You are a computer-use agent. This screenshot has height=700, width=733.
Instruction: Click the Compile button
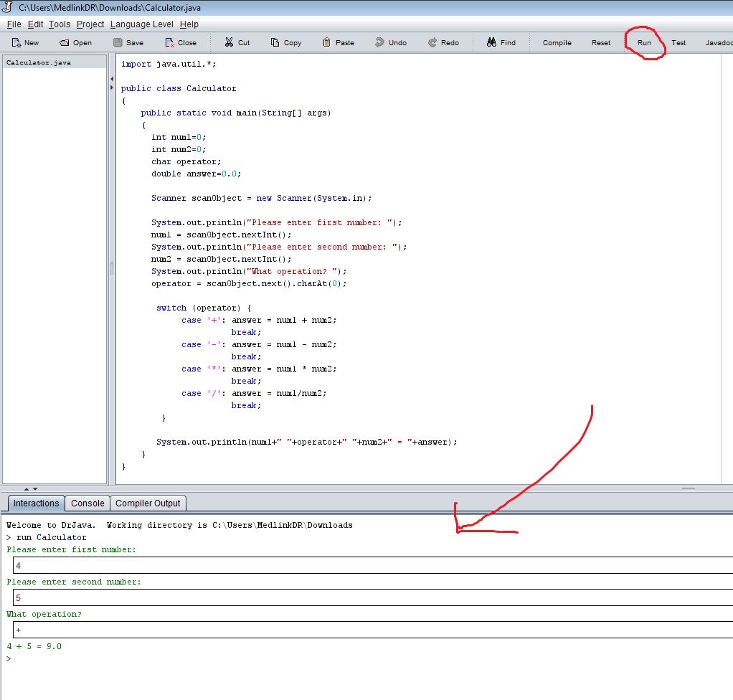point(557,42)
